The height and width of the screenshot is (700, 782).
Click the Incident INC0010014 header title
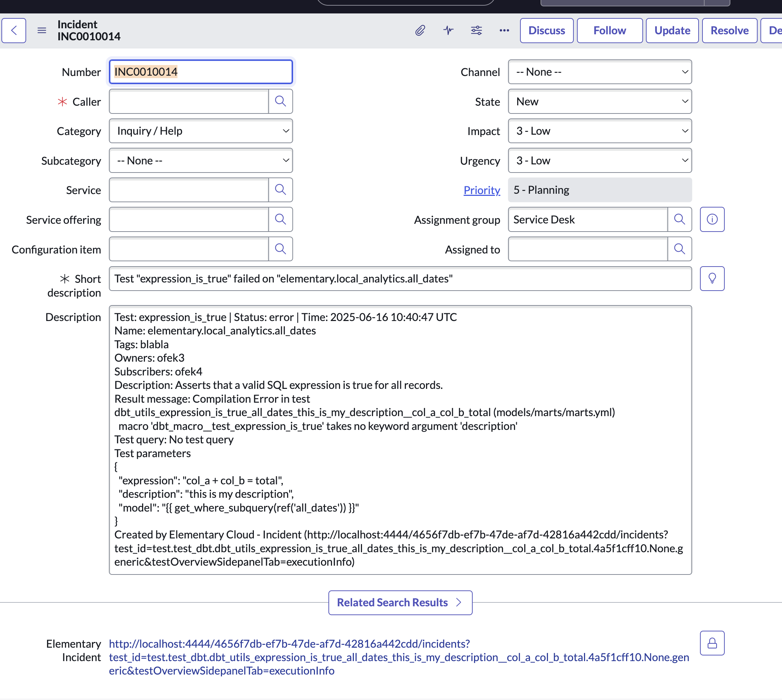89,30
